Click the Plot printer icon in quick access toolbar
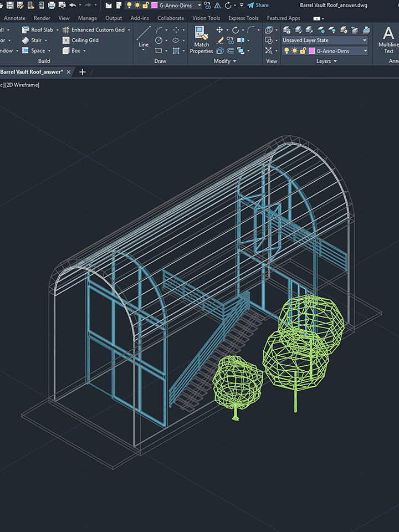 click(x=52, y=6)
